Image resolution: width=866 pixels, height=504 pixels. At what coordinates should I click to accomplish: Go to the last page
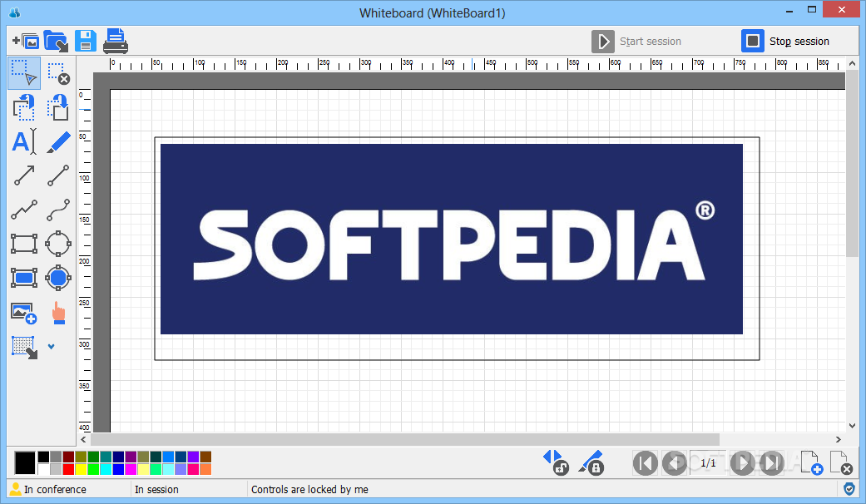(771, 462)
